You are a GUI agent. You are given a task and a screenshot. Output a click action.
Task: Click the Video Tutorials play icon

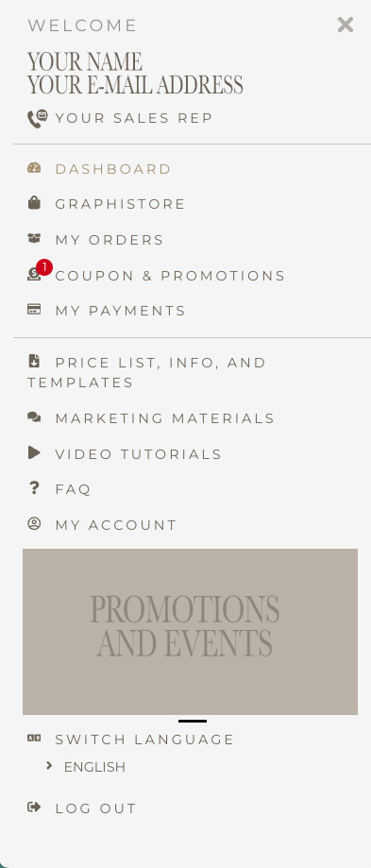coord(34,452)
